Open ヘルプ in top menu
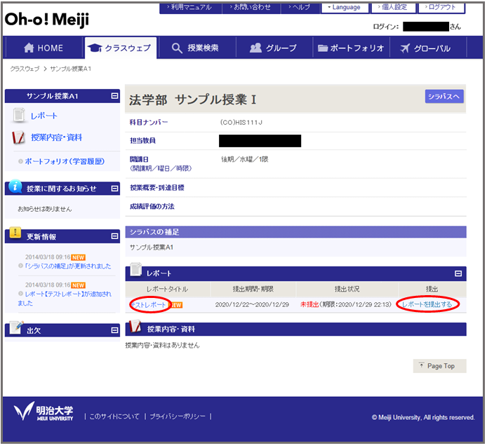The width and height of the screenshot is (487, 448). tap(300, 8)
